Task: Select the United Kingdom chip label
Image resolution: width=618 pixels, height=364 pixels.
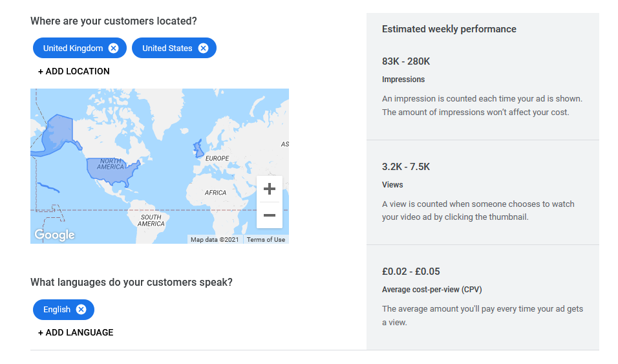Action: pos(72,48)
